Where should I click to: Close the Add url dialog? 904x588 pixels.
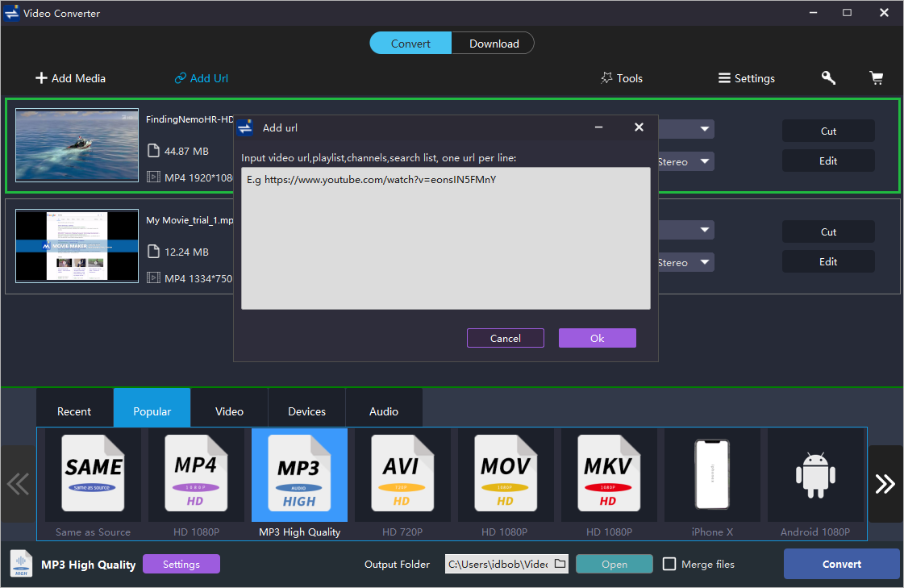639,127
